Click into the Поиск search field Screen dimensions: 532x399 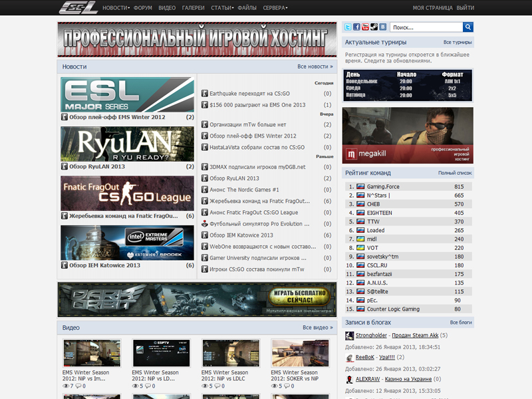[426, 27]
